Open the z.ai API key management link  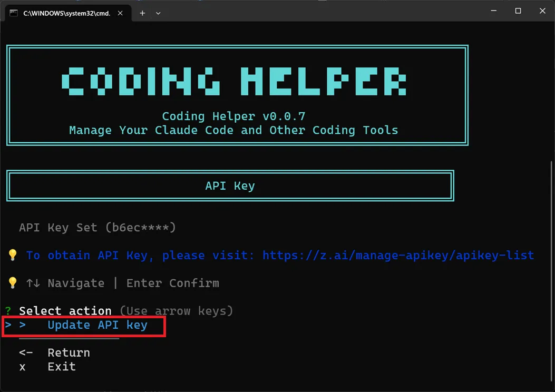point(400,255)
